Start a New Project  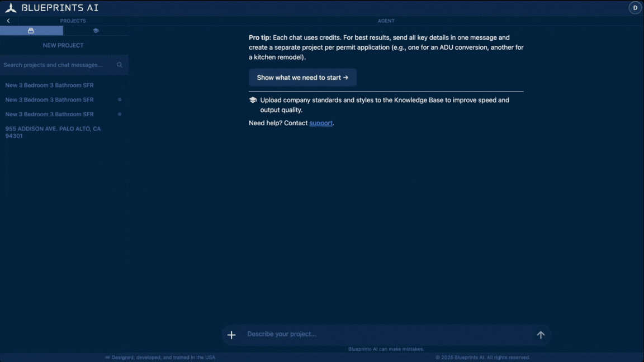(63, 45)
